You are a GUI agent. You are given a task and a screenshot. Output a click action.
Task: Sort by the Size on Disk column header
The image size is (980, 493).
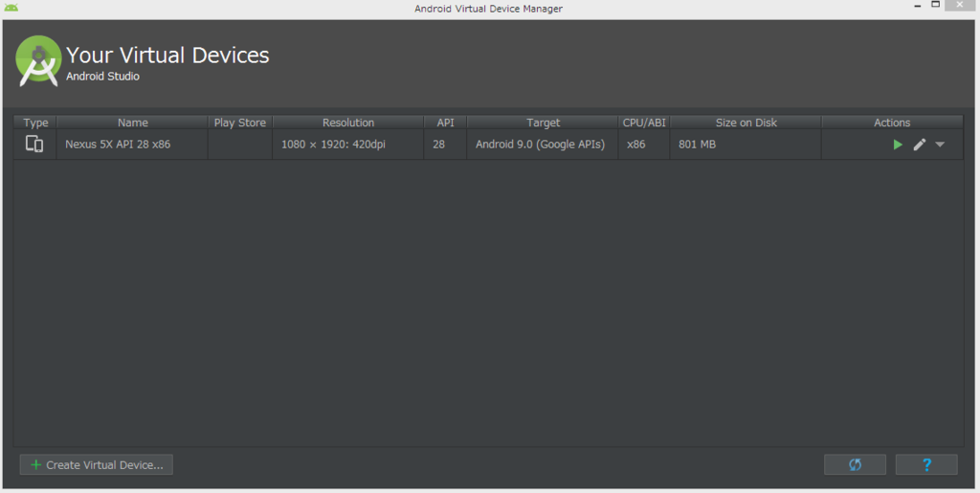pos(746,123)
